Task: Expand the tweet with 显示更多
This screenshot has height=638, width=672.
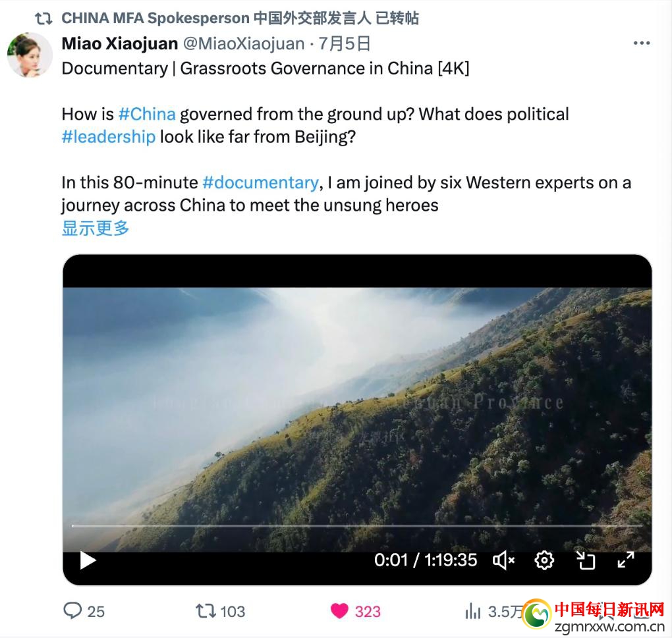Action: point(95,228)
